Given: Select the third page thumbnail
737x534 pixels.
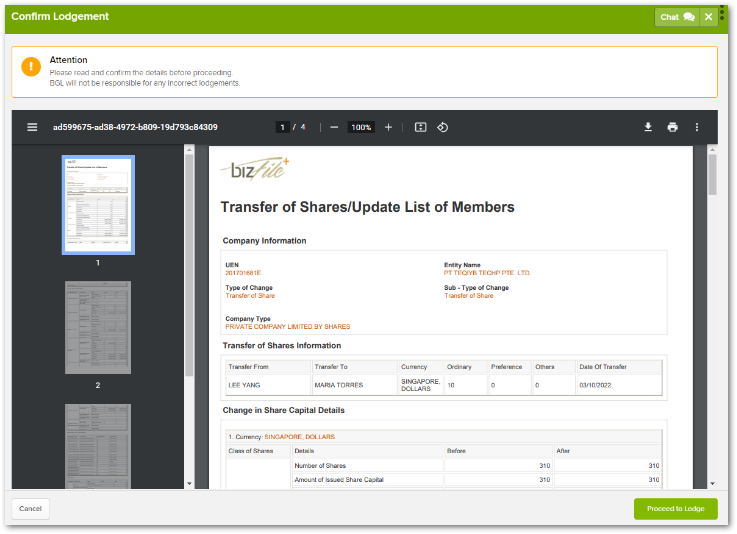Looking at the screenshot, I should tap(98, 446).
